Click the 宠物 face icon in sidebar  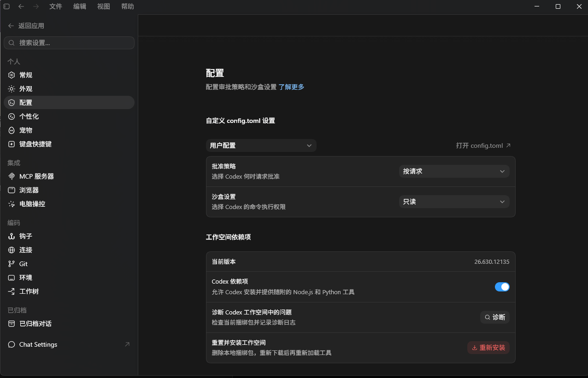(x=12, y=130)
